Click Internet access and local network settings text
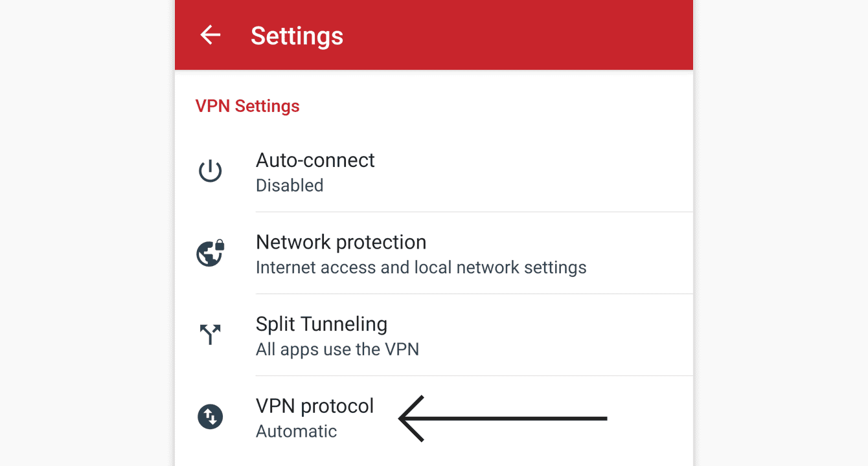 point(421,267)
